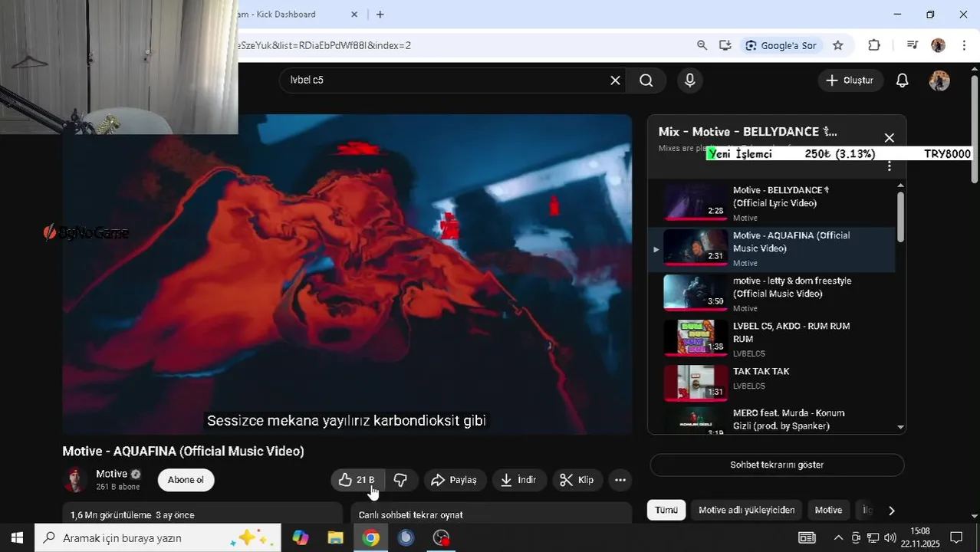The height and width of the screenshot is (552, 980).
Task: Open YouTube notifications bell
Action: coord(903,80)
